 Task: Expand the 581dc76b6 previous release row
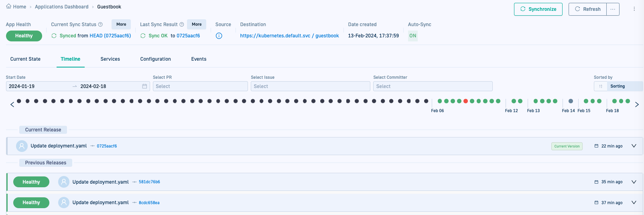coord(634,182)
